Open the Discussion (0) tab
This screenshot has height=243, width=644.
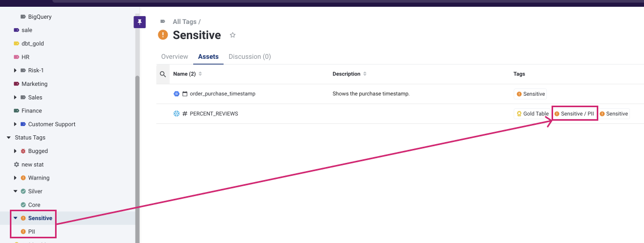[x=249, y=57]
